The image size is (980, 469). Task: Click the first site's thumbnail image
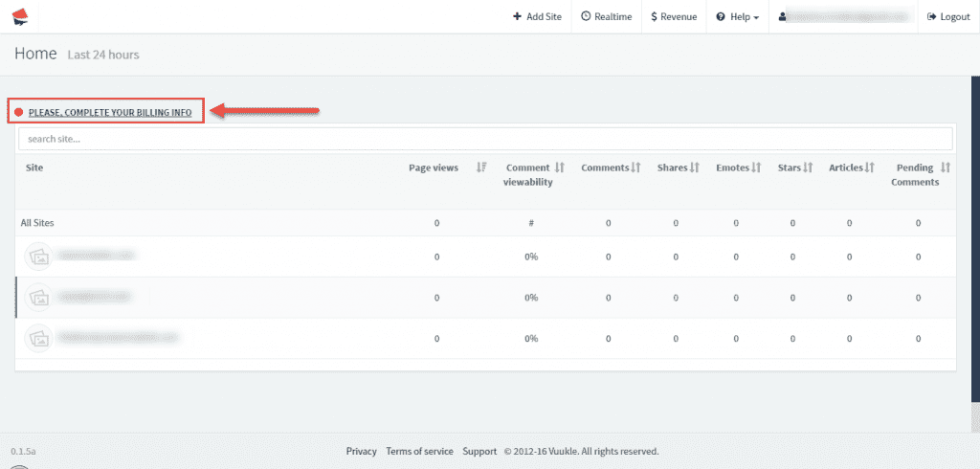pos(38,256)
